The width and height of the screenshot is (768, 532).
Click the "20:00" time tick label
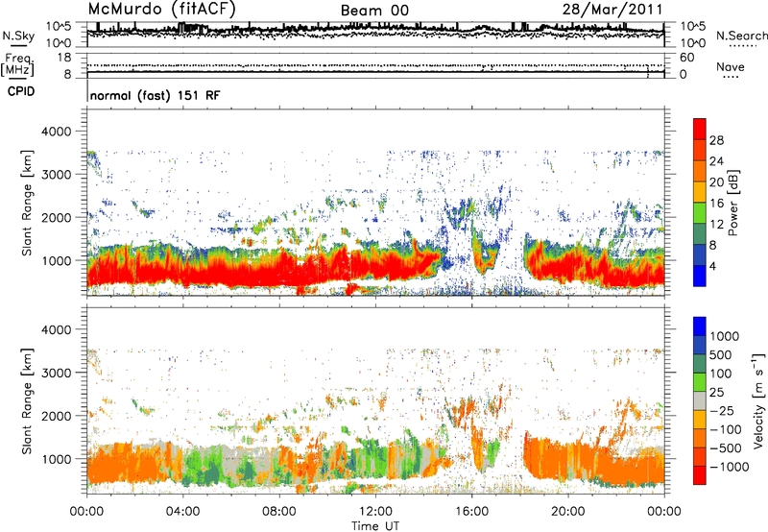click(x=567, y=512)
